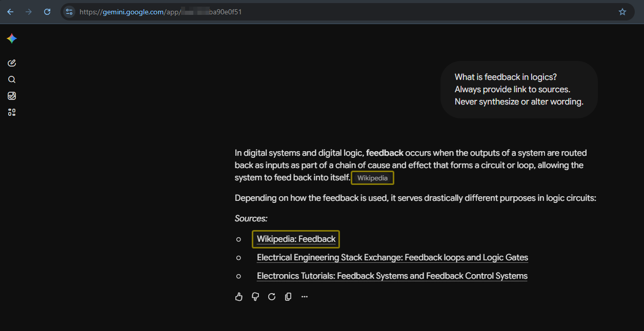
Task: Click the browser back arrow
Action: tap(10, 12)
